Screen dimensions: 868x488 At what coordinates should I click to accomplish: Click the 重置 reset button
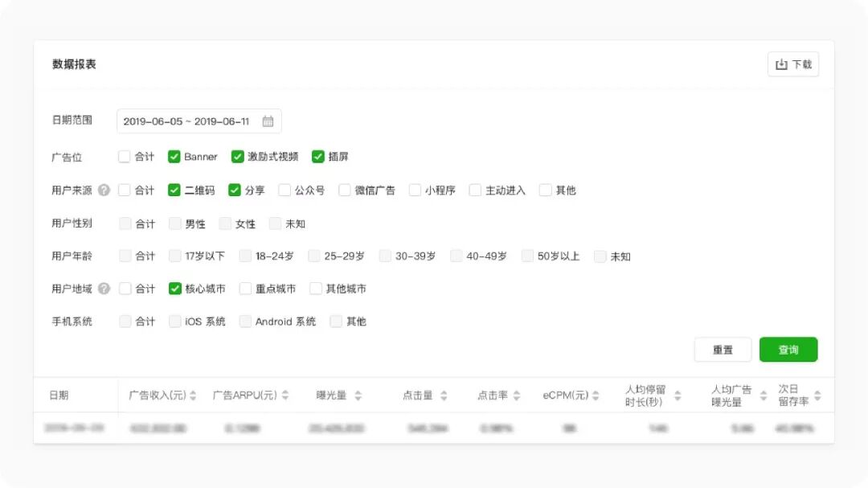(723, 350)
